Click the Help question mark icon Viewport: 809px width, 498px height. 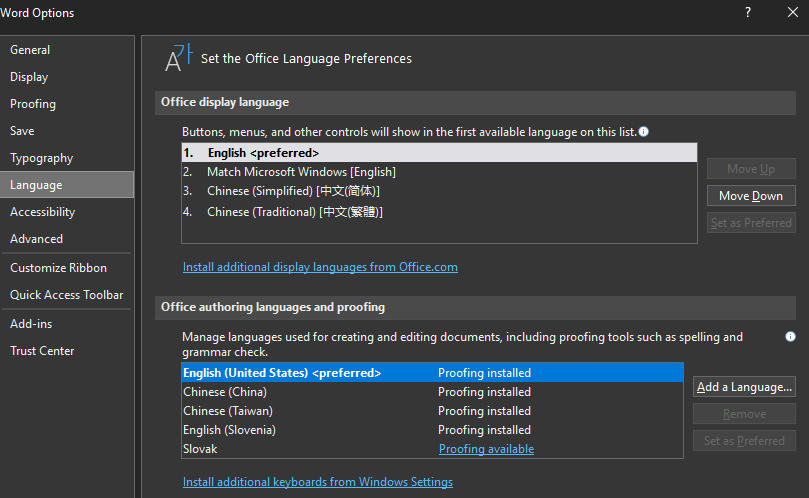748,12
